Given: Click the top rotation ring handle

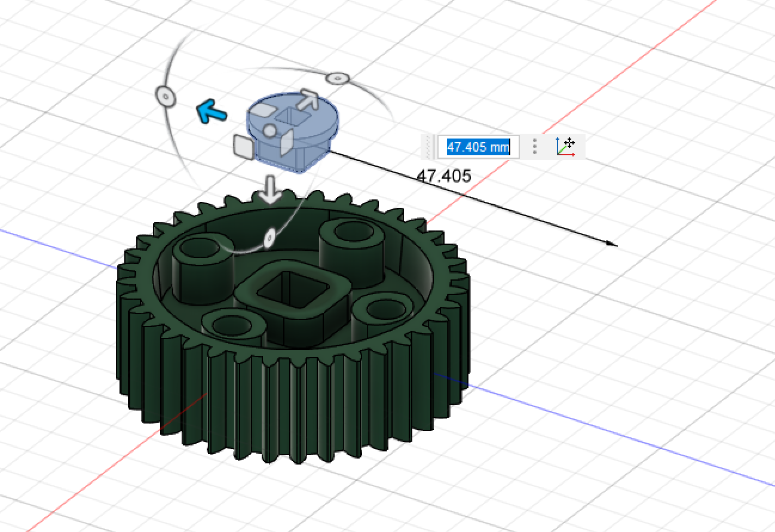Looking at the screenshot, I should pos(338,78).
